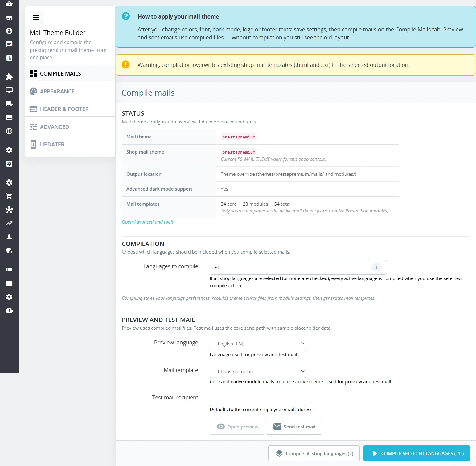
Task: Click the shopping cart icon in sidebar
Action: click(x=9, y=196)
